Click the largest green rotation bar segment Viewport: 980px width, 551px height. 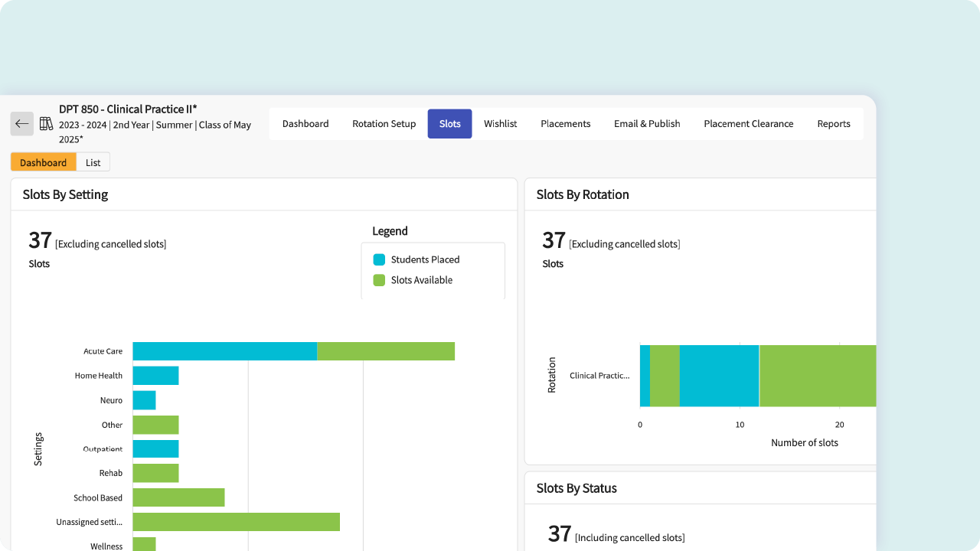[x=818, y=376]
